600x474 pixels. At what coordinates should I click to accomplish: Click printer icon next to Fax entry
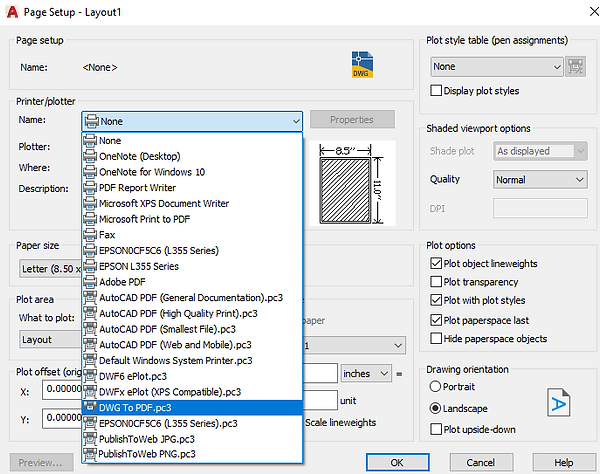tap(90, 235)
